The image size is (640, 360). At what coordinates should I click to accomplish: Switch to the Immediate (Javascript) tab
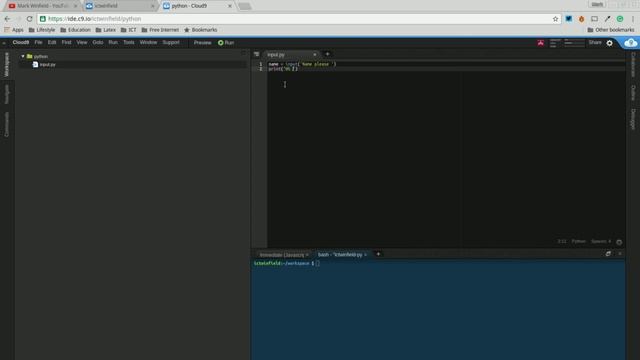[282, 255]
